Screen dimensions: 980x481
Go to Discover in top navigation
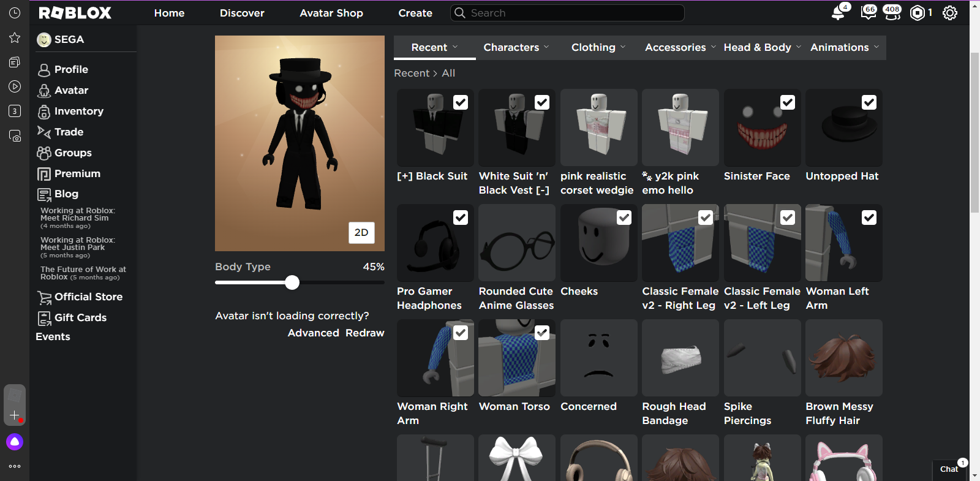click(242, 13)
